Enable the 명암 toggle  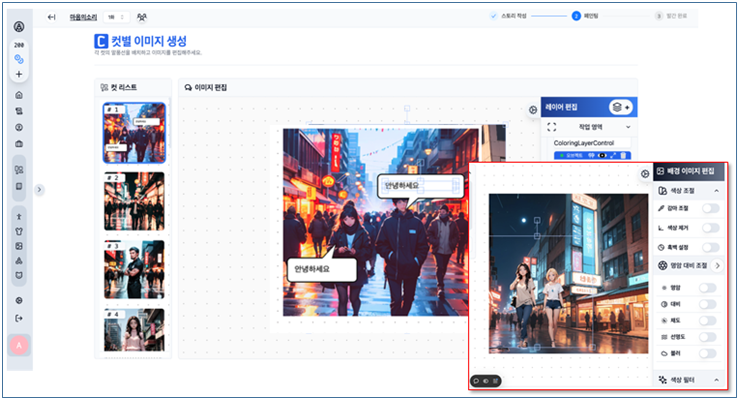pos(707,288)
